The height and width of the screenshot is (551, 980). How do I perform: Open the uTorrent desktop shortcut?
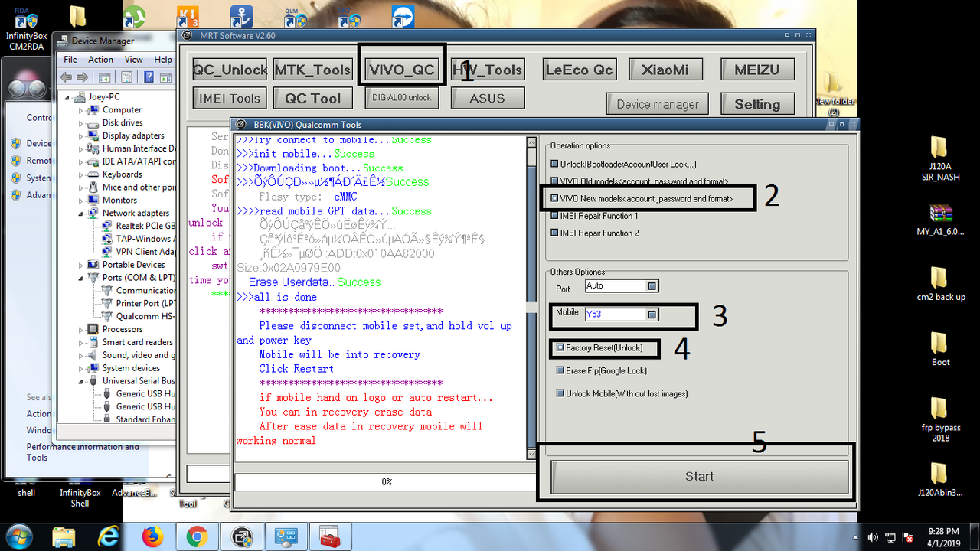click(134, 16)
